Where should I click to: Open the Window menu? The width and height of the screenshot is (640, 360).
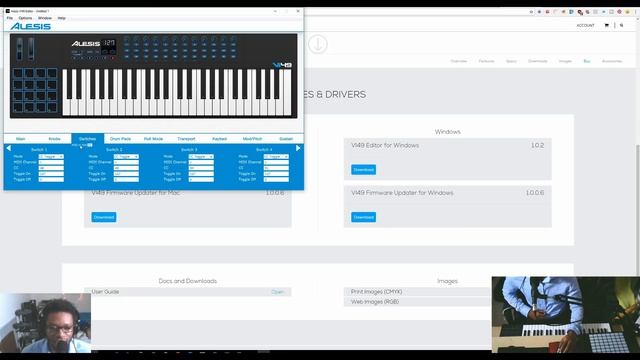pyautogui.click(x=45, y=18)
